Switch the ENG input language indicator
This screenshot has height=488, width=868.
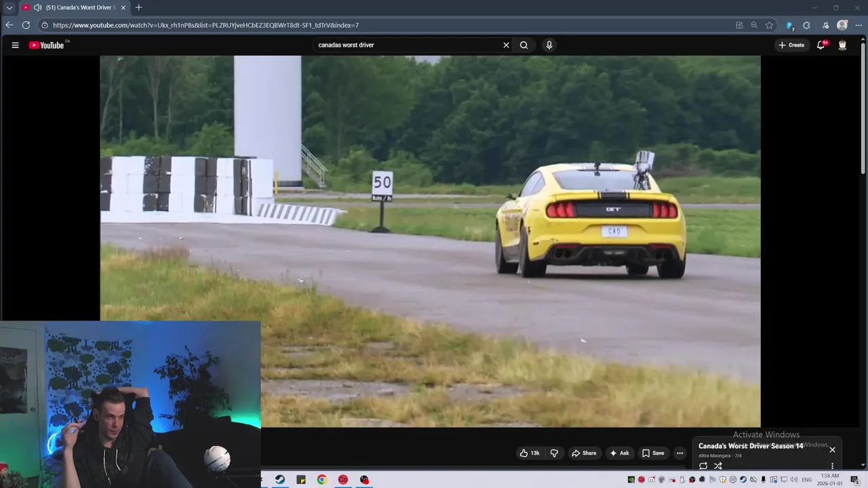[x=806, y=480]
